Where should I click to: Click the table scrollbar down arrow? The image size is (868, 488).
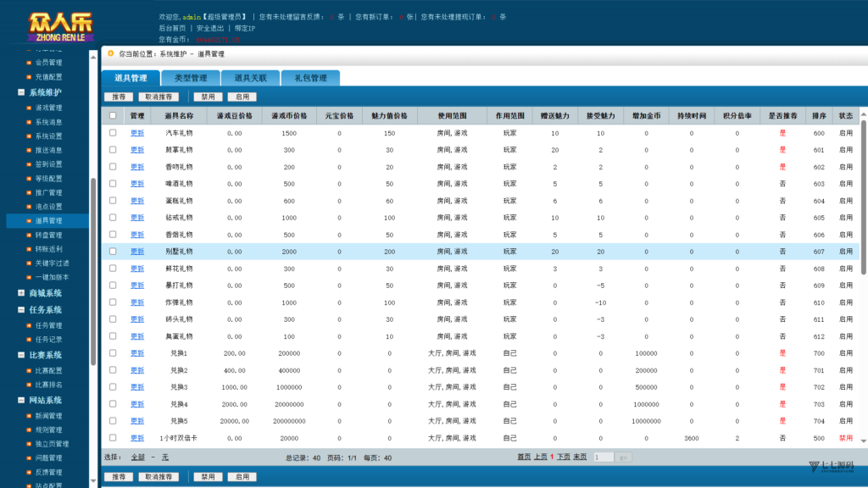[x=864, y=441]
